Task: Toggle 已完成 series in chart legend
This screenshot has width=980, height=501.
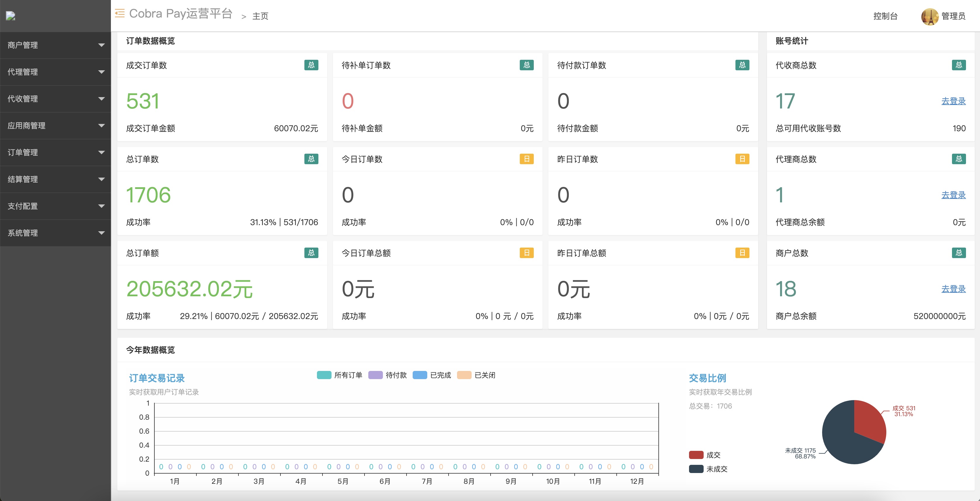Action: [431, 375]
